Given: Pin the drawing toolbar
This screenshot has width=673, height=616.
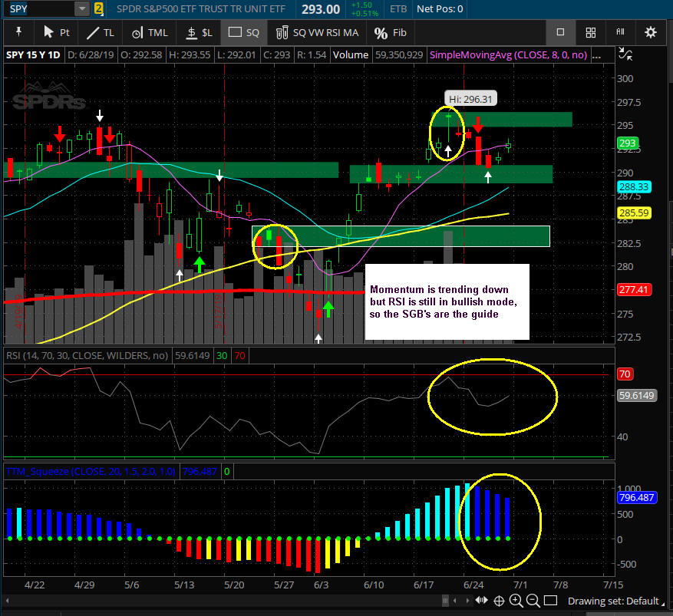Looking at the screenshot, I should [x=17, y=32].
